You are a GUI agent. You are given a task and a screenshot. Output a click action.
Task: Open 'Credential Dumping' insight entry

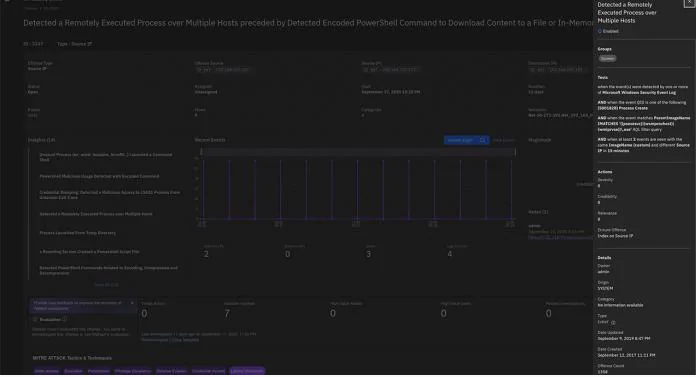click(x=110, y=195)
